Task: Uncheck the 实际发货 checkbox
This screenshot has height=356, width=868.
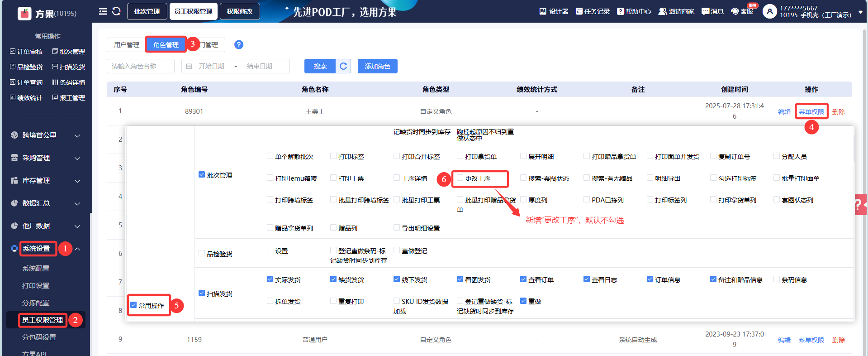Action: coord(270,279)
